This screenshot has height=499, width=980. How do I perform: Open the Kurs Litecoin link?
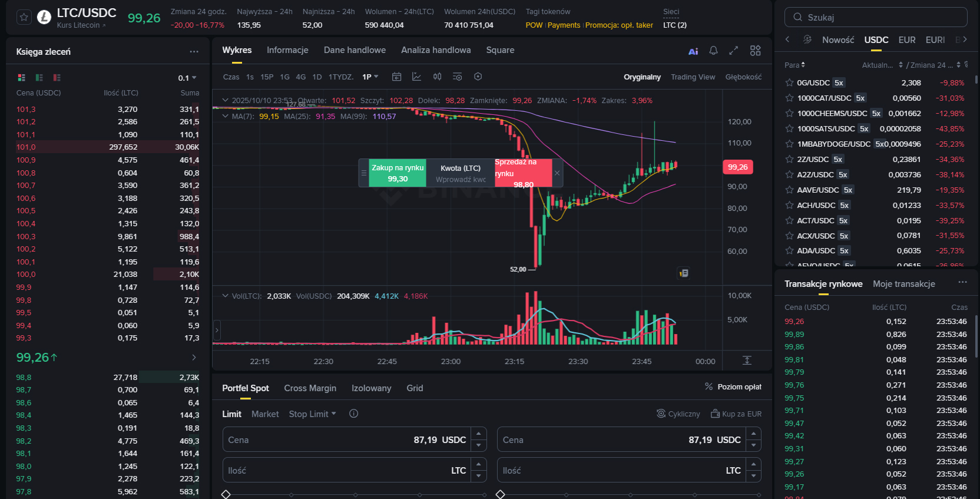point(81,25)
